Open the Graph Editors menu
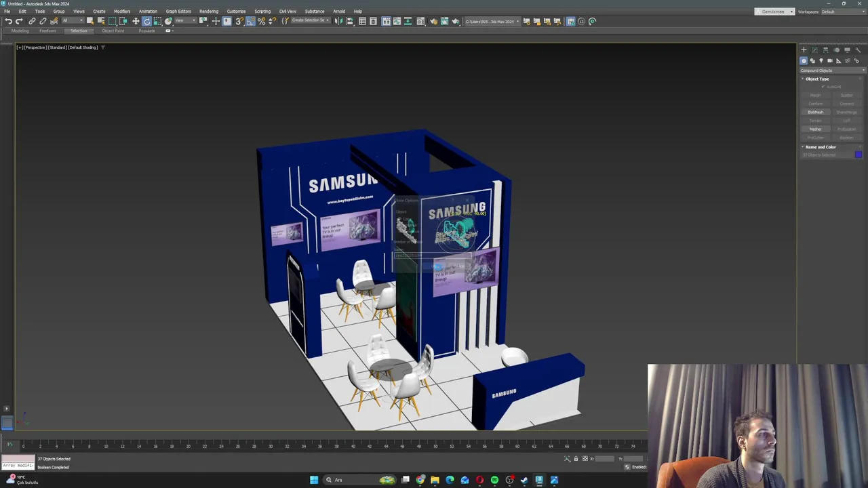Screen dimensions: 868x488 coord(178,12)
